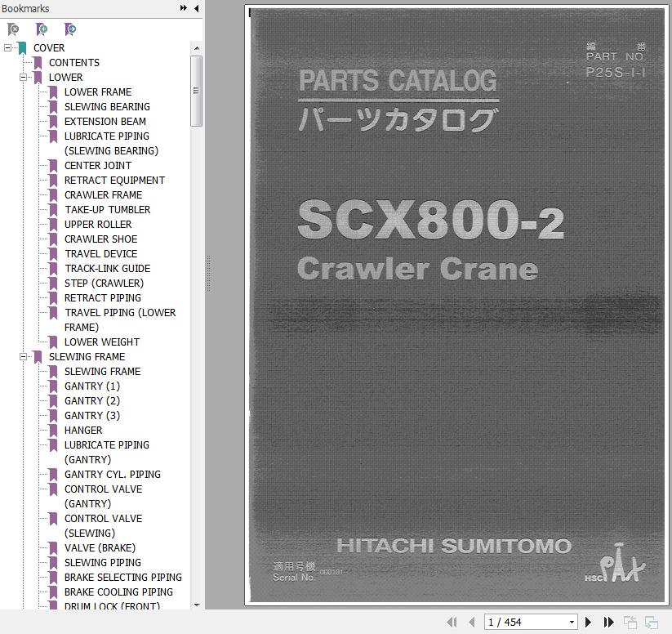Click the next view navigation icon
The width and height of the screenshot is (672, 634).
[652, 622]
